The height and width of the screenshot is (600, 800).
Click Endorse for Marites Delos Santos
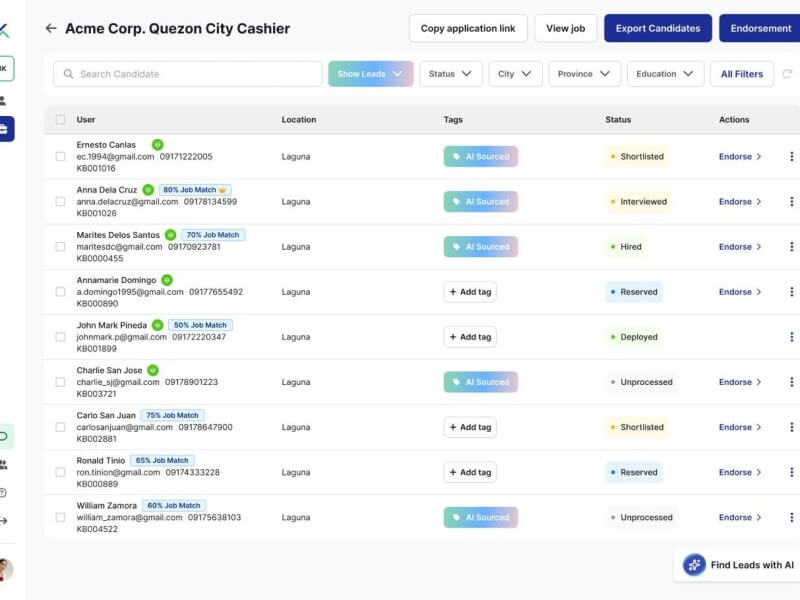click(738, 246)
